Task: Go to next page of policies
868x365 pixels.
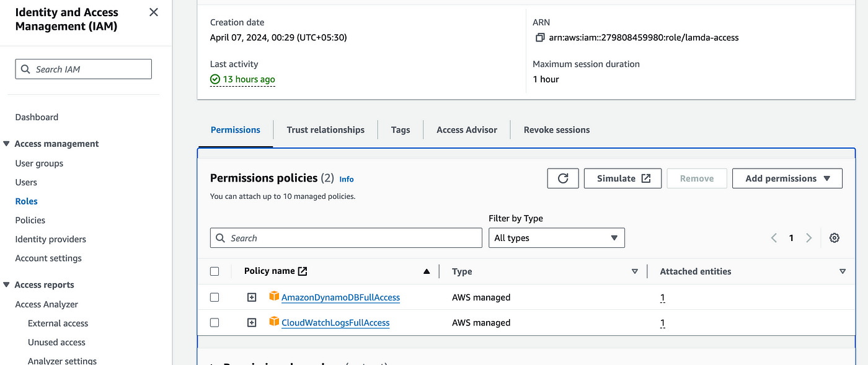Action: [x=809, y=238]
